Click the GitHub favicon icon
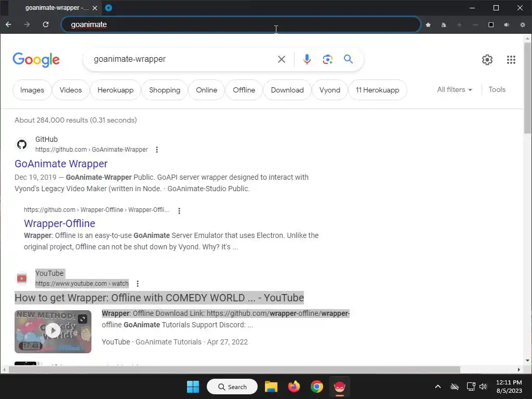The width and height of the screenshot is (532, 399). (22, 144)
